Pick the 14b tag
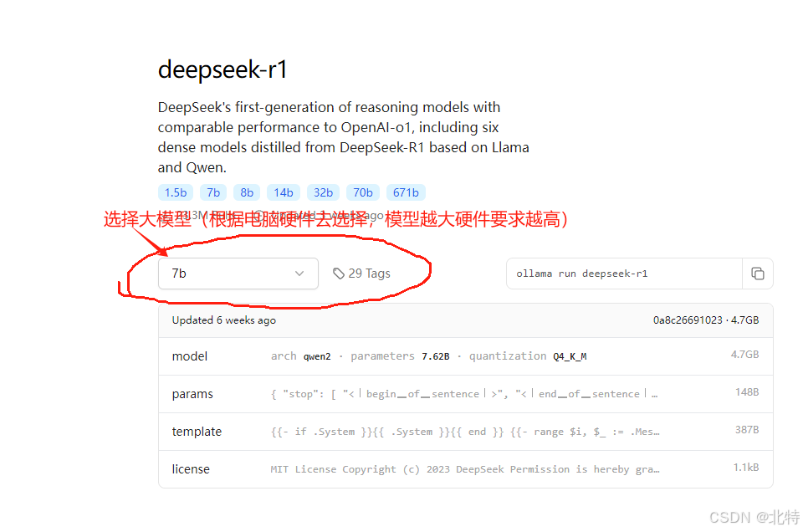The width and height of the screenshot is (803, 532). [284, 192]
